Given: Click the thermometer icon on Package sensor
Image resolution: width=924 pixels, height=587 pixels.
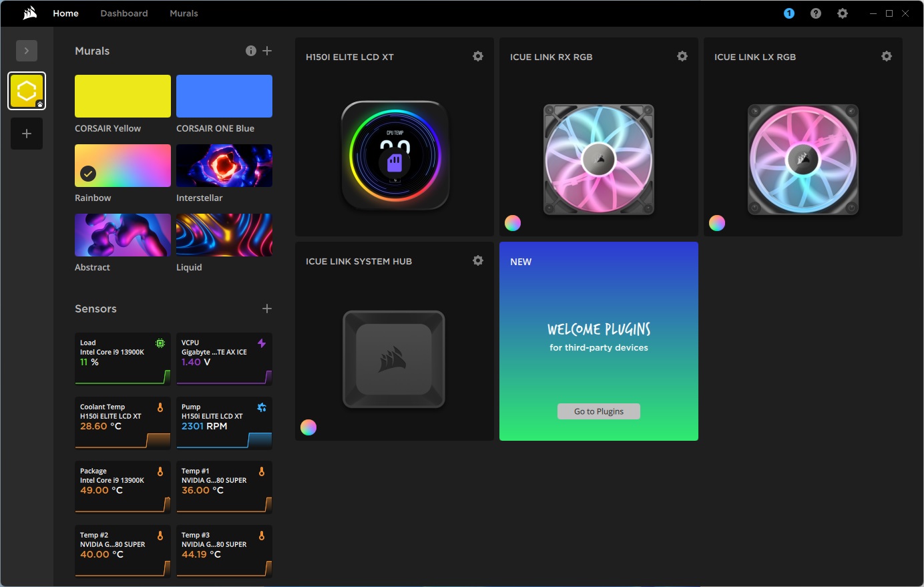Looking at the screenshot, I should coord(160,471).
